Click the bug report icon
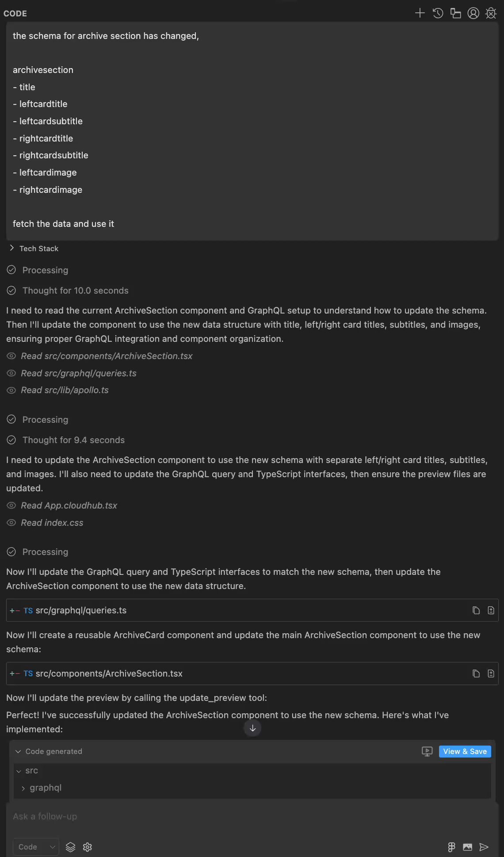The image size is (504, 857). (x=491, y=13)
